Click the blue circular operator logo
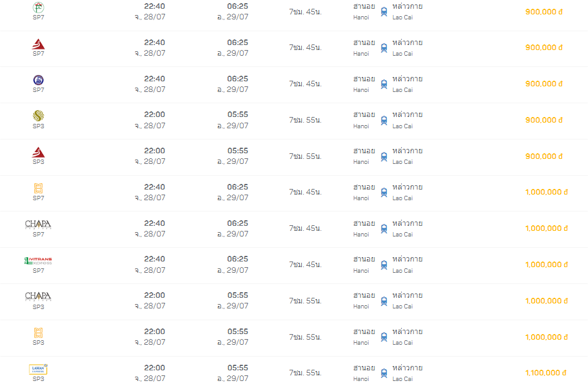This screenshot has width=588, height=386. [x=38, y=80]
